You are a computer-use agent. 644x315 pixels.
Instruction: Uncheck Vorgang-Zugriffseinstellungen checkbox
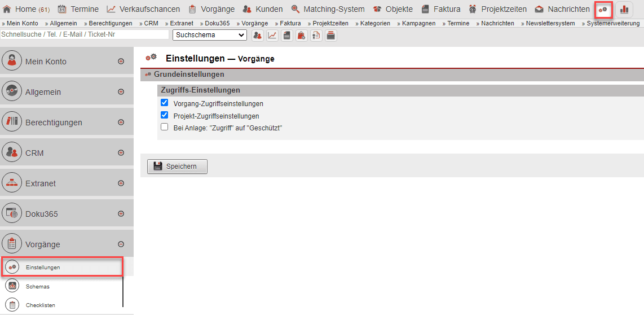click(x=165, y=103)
